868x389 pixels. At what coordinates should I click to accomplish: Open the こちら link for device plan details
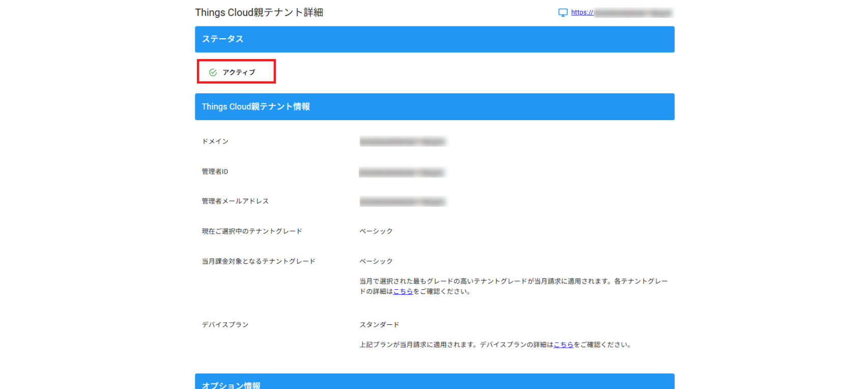point(563,345)
